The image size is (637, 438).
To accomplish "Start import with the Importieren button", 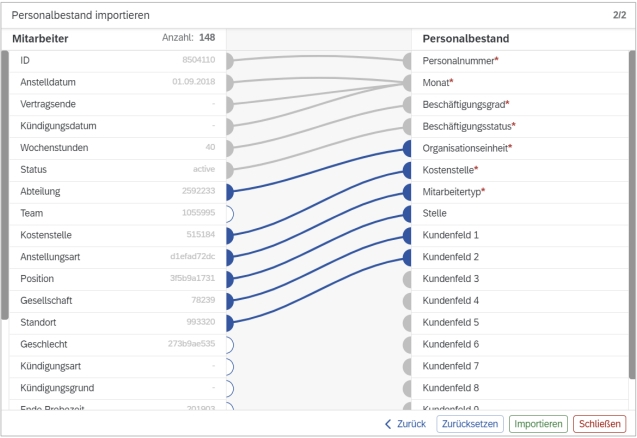I will 538,424.
